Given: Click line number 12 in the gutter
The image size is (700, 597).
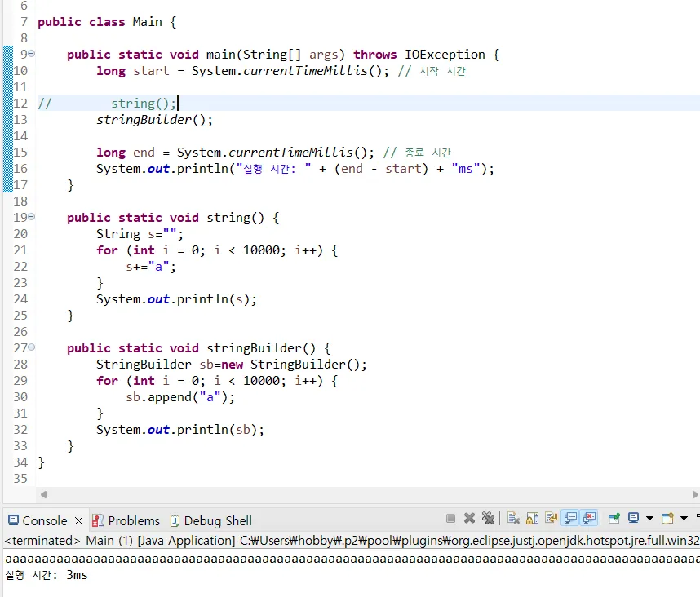Looking at the screenshot, I should click(x=20, y=104).
